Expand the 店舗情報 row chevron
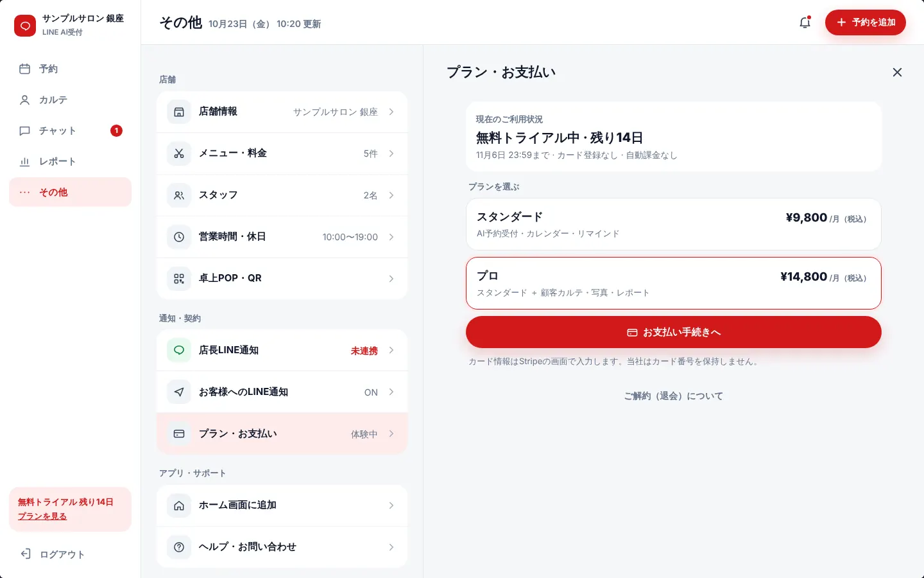Screen dimensions: 924x578 pos(391,112)
